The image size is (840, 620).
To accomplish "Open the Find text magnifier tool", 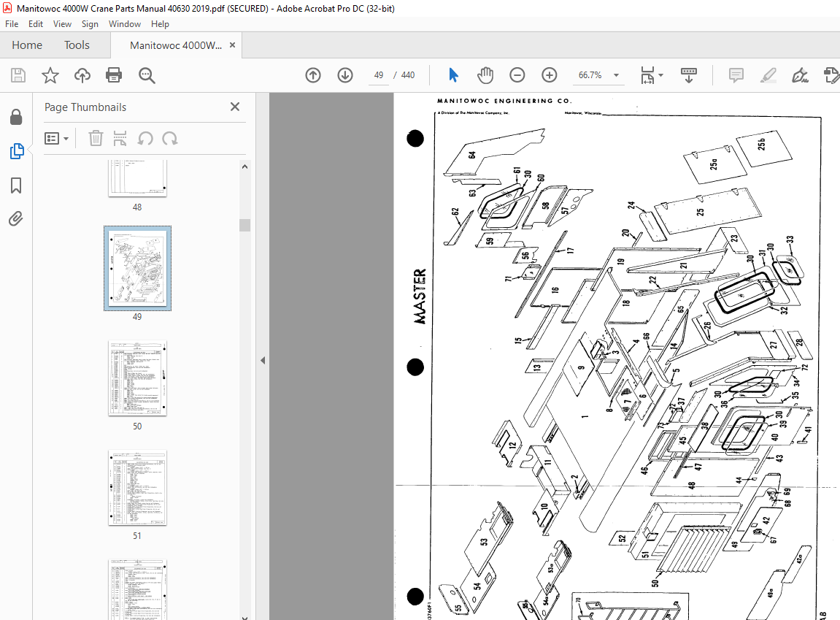I will (x=146, y=75).
